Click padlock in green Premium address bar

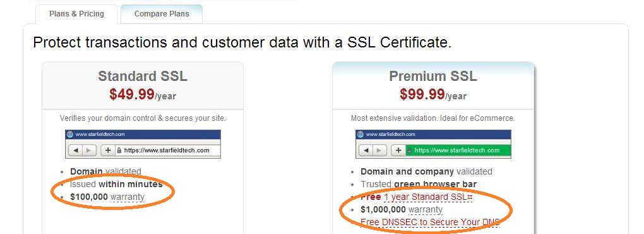pyautogui.click(x=410, y=151)
